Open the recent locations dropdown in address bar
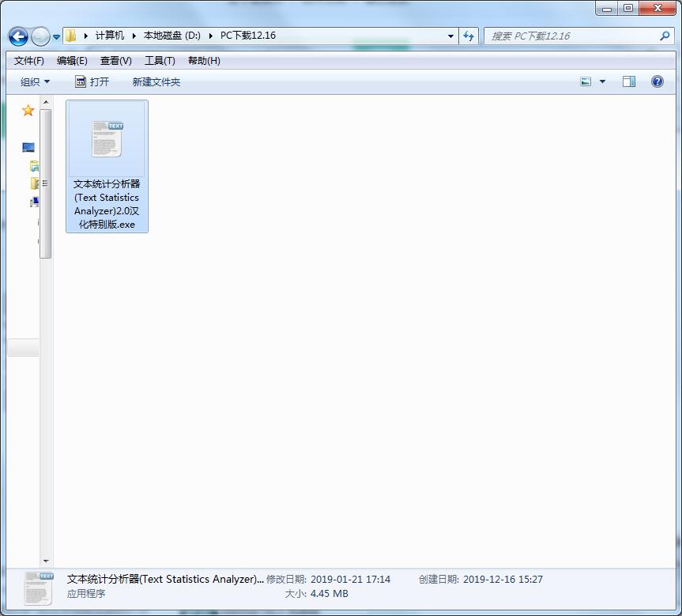Screen dimensions: 682x616 (450, 36)
